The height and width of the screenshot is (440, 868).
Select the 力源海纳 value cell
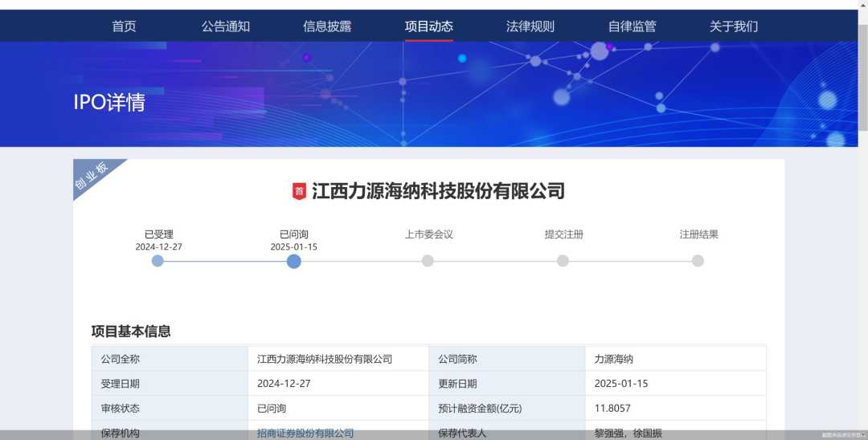tap(676, 359)
